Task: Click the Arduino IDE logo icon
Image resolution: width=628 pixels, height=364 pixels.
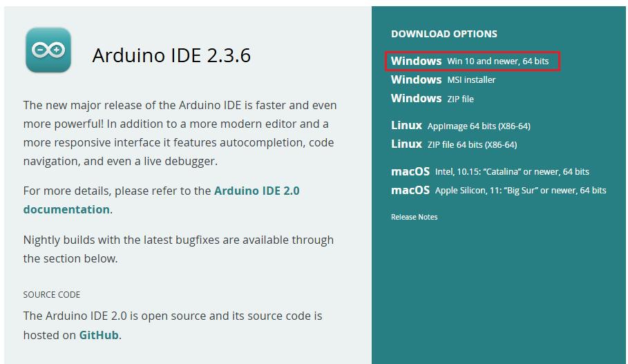Action: point(48,50)
